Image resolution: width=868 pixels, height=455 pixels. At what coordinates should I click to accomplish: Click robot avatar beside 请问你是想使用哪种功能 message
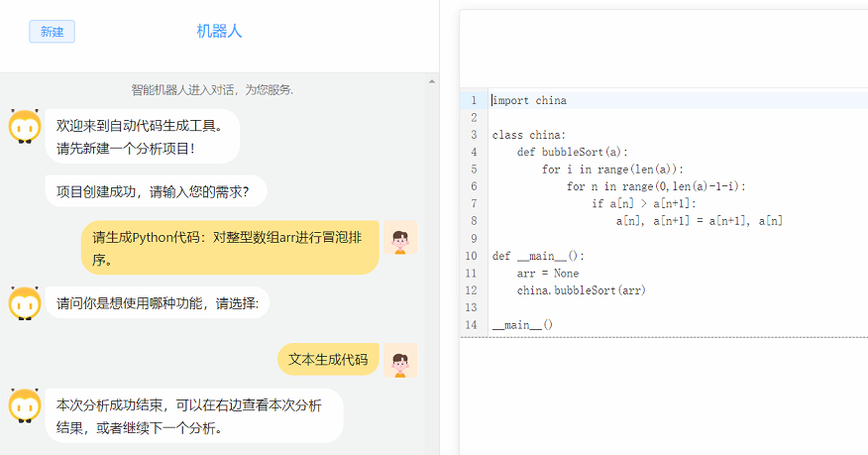[25, 303]
